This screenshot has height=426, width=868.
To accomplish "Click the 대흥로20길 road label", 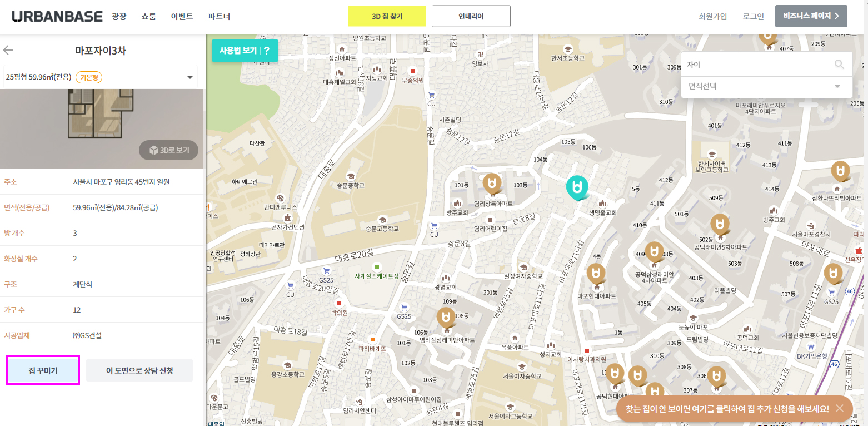I will coord(356,257).
